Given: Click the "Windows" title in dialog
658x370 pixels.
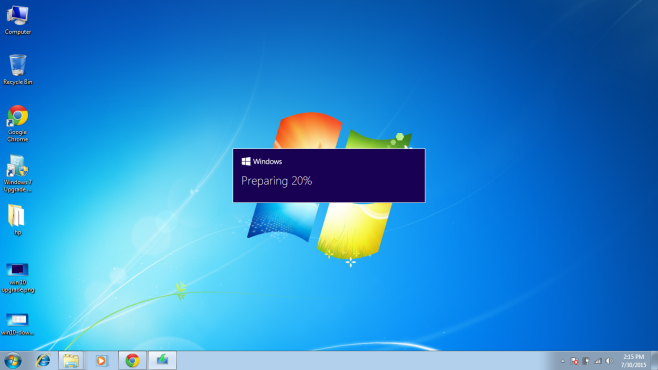Looking at the screenshot, I should 267,162.
